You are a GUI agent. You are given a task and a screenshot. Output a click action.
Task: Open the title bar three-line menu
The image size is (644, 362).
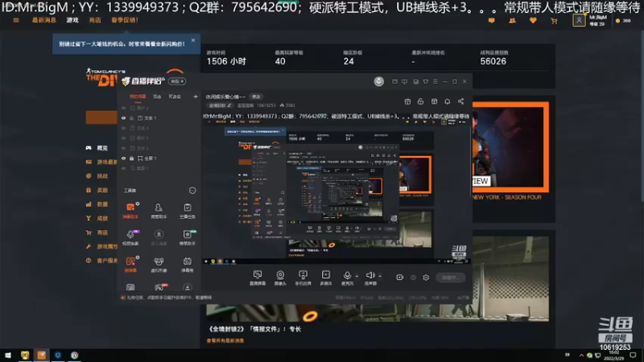[x=436, y=82]
